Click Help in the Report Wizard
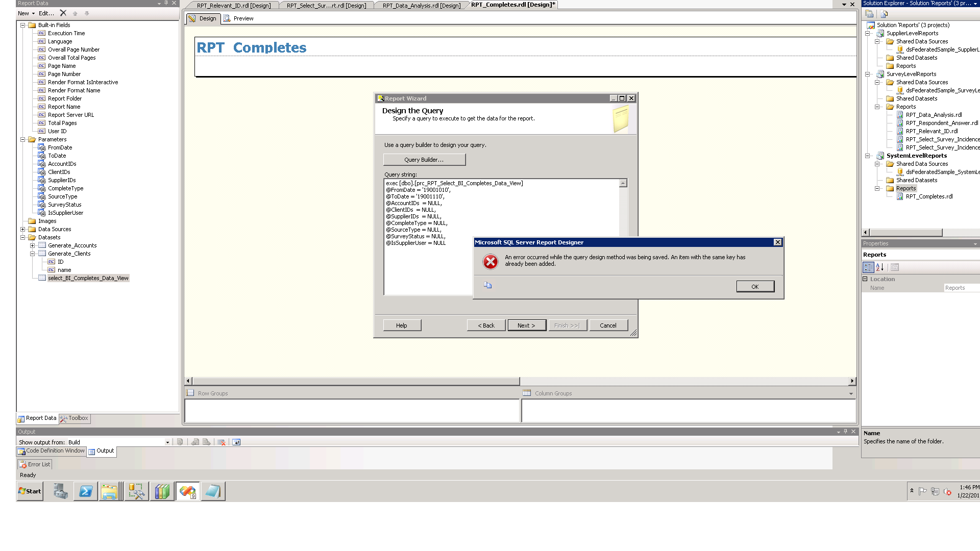The width and height of the screenshot is (980, 551). [x=402, y=325]
